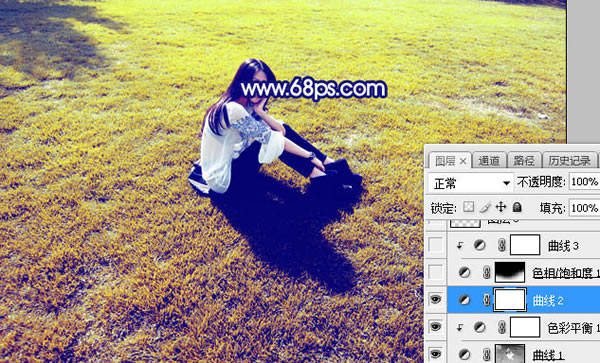Show the 色相/饱和度 1 layer visibility box
Image resolution: width=600 pixels, height=363 pixels.
(x=435, y=272)
